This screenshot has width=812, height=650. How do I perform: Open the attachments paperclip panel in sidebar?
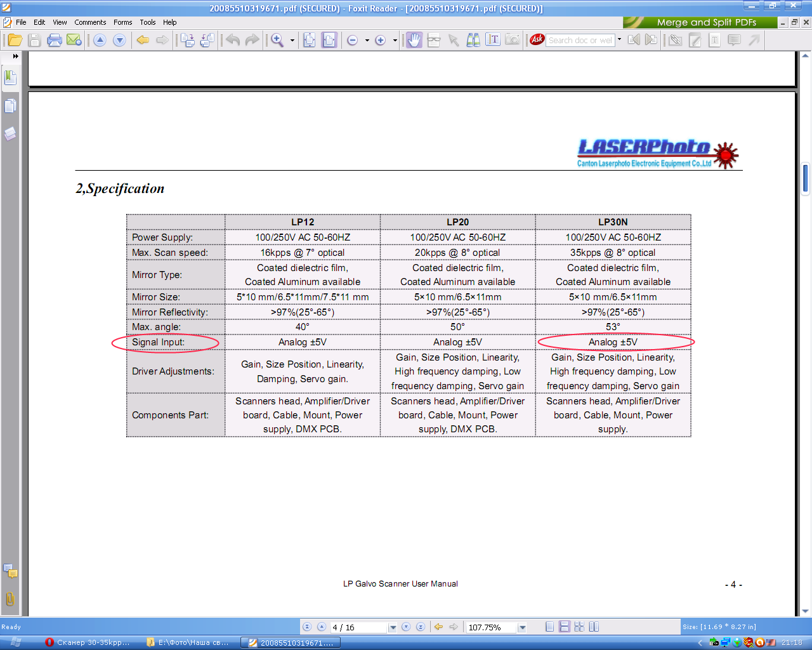10,599
